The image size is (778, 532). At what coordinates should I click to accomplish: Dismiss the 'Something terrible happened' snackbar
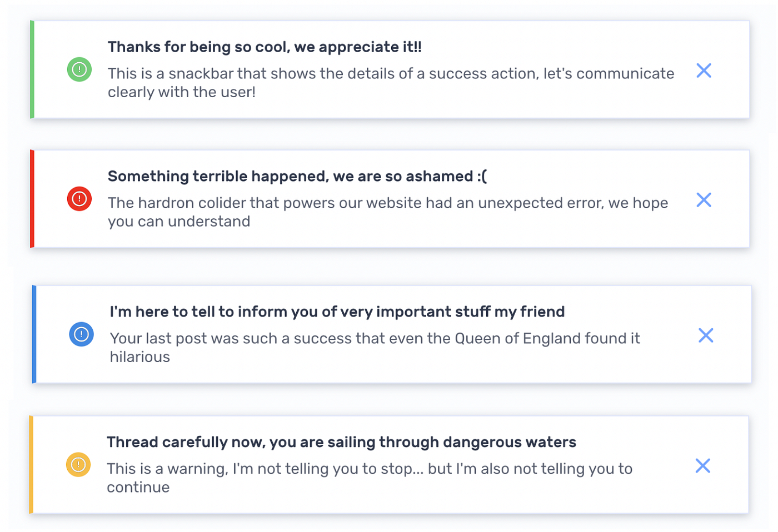704,200
